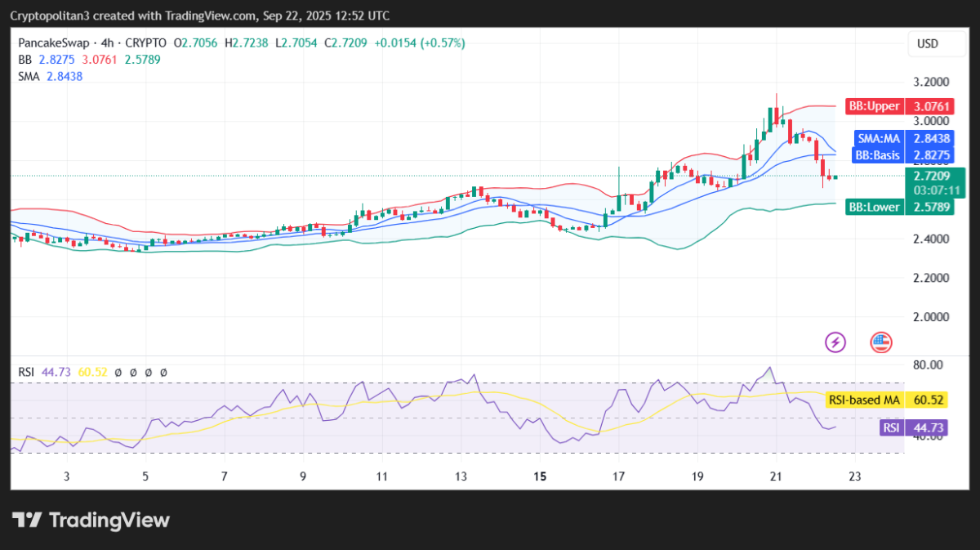
Task: Click the Cryptopolitan3 created with TradingView caption
Action: point(200,16)
